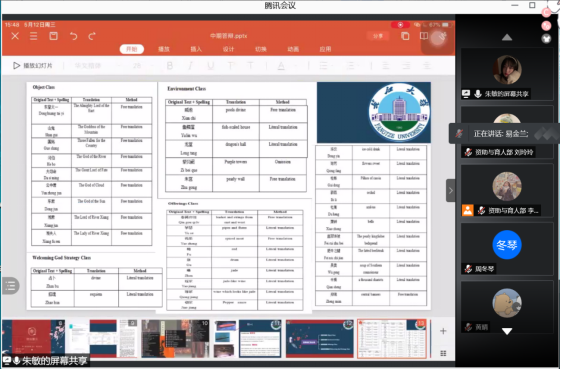Switch to the 设计 tab
Viewport: 561px width, 369px height.
click(x=228, y=49)
